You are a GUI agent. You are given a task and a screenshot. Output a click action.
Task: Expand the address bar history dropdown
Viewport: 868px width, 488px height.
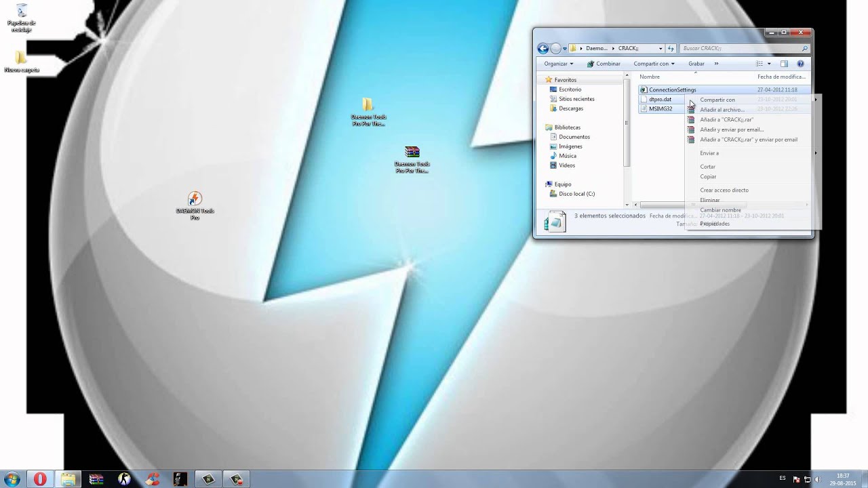[x=660, y=49]
